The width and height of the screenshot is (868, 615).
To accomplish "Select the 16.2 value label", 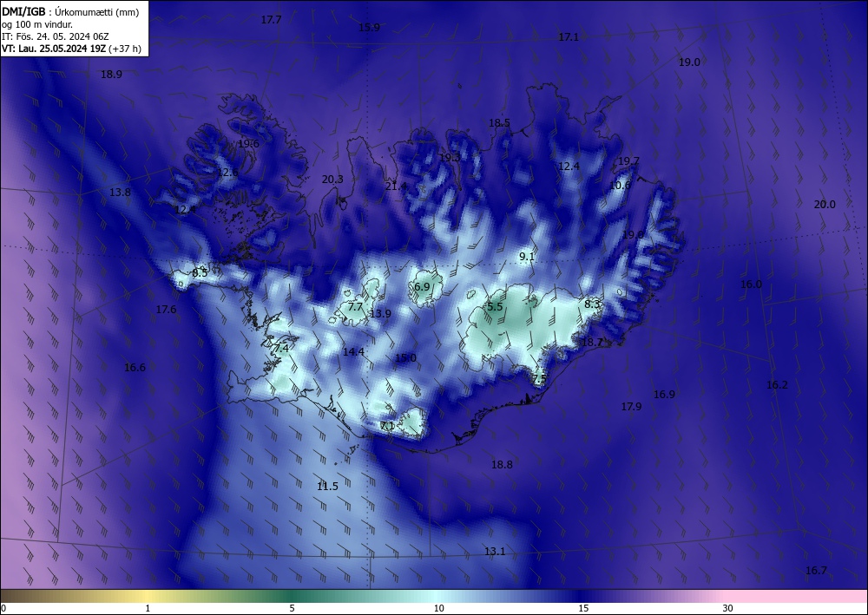I will tap(777, 385).
